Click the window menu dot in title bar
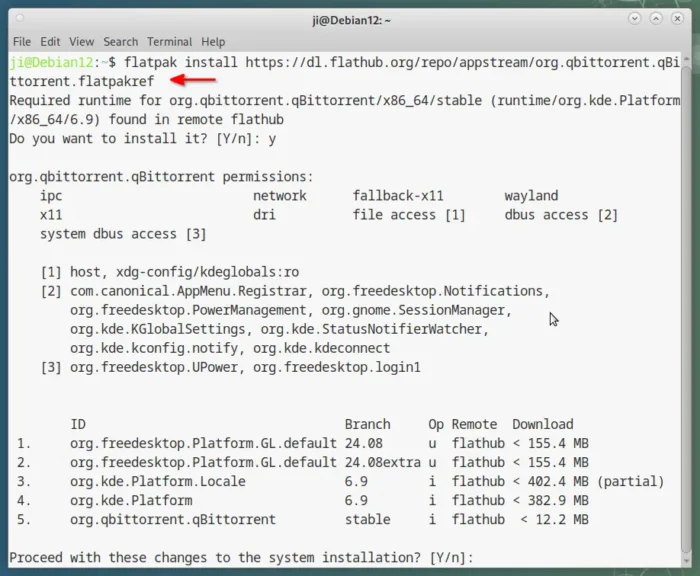The image size is (700, 576). pos(20,18)
